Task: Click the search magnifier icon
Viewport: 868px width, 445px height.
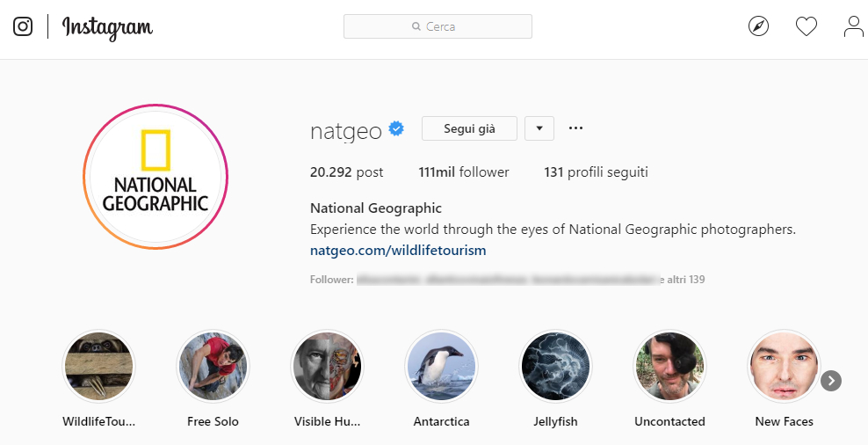Action: (x=416, y=27)
